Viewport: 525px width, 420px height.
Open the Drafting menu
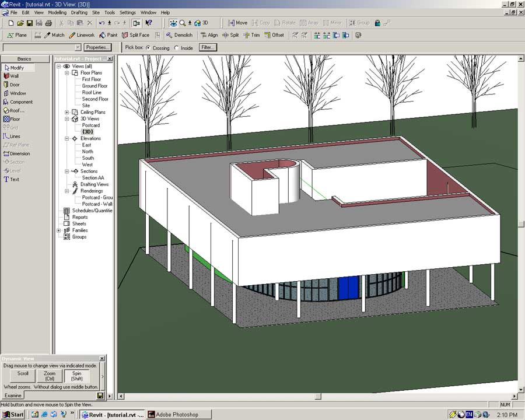pyautogui.click(x=79, y=12)
